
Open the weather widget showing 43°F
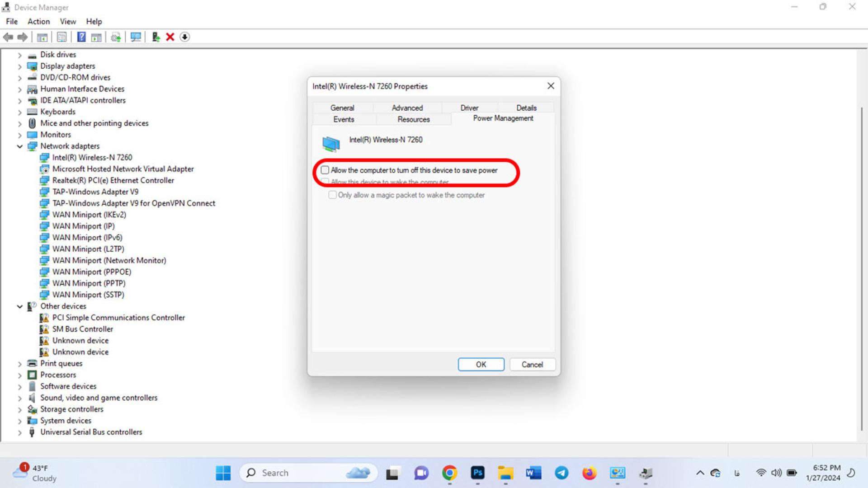35,473
